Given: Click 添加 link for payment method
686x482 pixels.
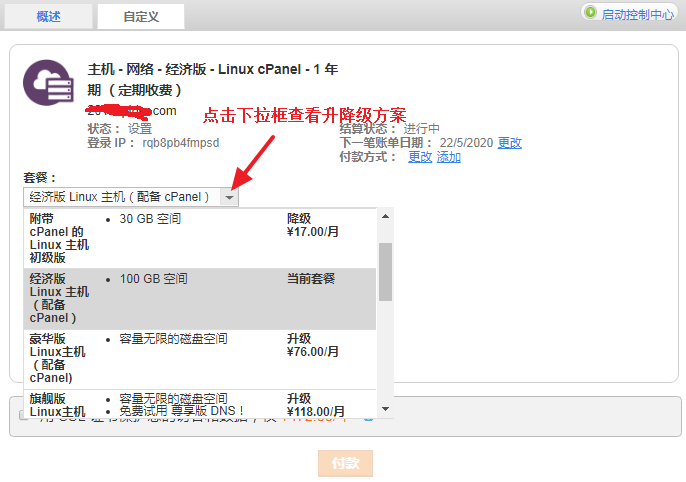Looking at the screenshot, I should [x=448, y=157].
